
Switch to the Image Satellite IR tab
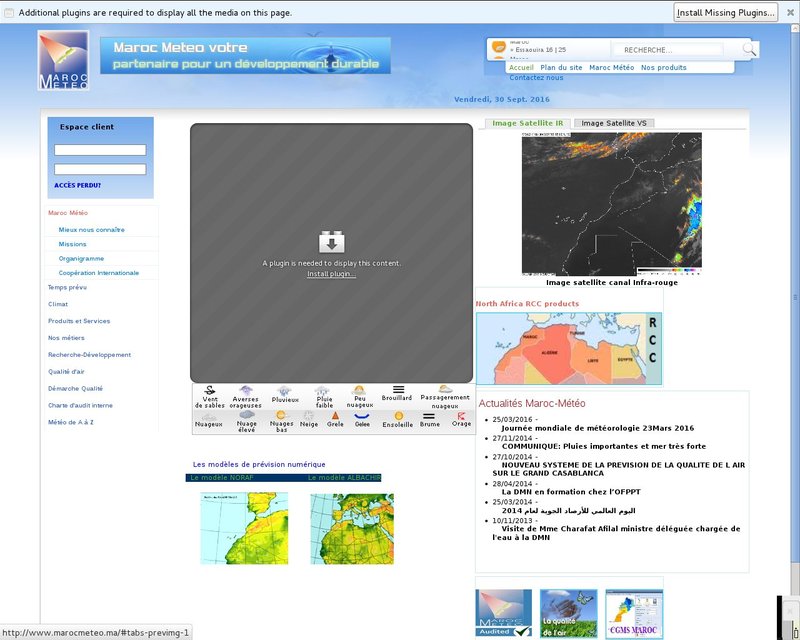click(x=527, y=123)
